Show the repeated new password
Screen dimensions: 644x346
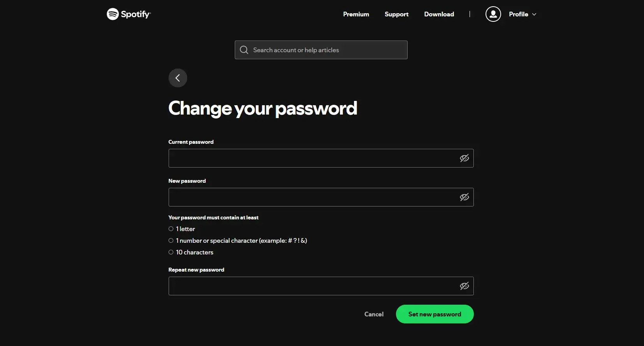[x=464, y=286]
